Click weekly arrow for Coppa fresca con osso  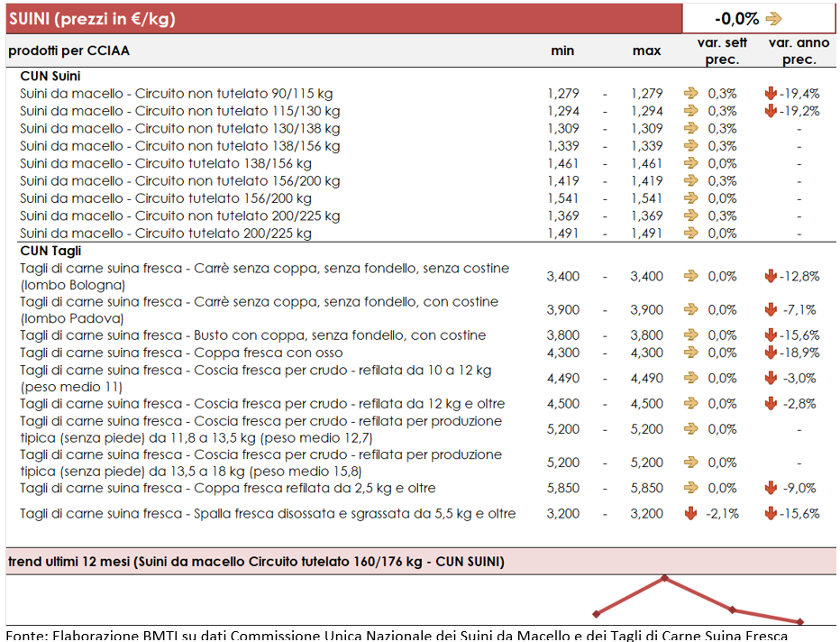tap(691, 353)
